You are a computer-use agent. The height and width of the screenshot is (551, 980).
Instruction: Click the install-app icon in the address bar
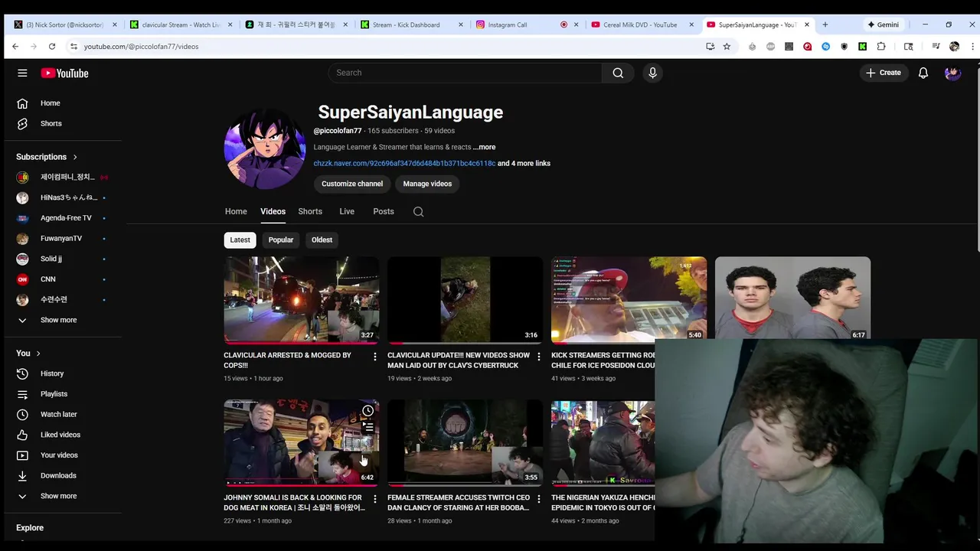click(x=710, y=47)
